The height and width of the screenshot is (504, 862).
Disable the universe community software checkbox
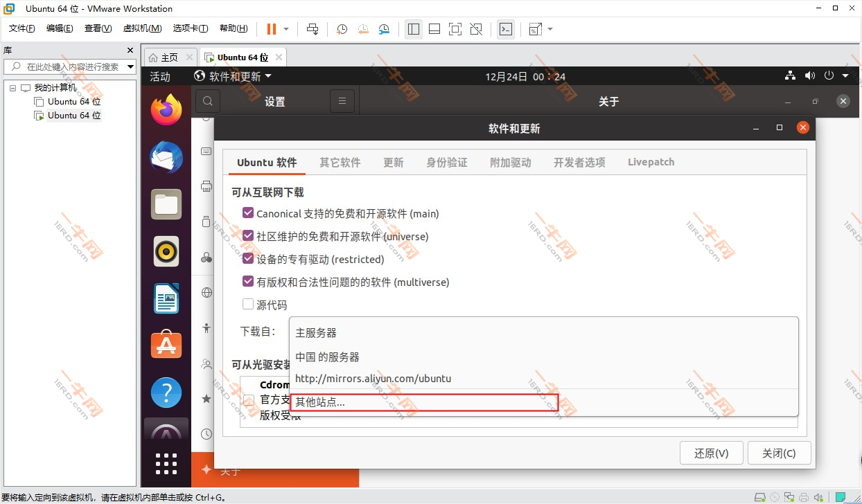click(248, 235)
